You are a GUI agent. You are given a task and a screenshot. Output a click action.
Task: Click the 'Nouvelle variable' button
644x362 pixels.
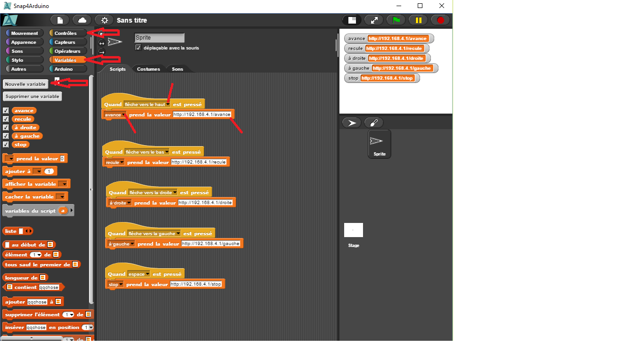coord(25,84)
